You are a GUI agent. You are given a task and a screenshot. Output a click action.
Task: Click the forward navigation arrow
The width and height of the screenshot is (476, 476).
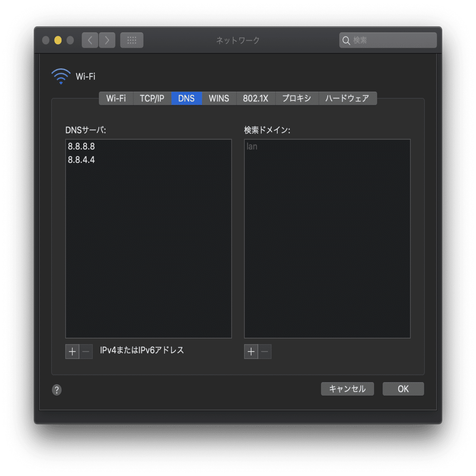click(107, 40)
